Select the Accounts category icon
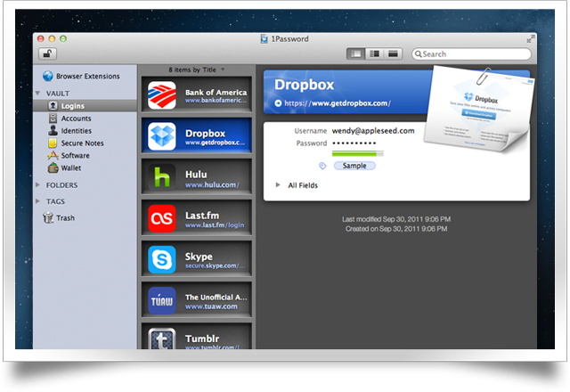 (x=53, y=118)
